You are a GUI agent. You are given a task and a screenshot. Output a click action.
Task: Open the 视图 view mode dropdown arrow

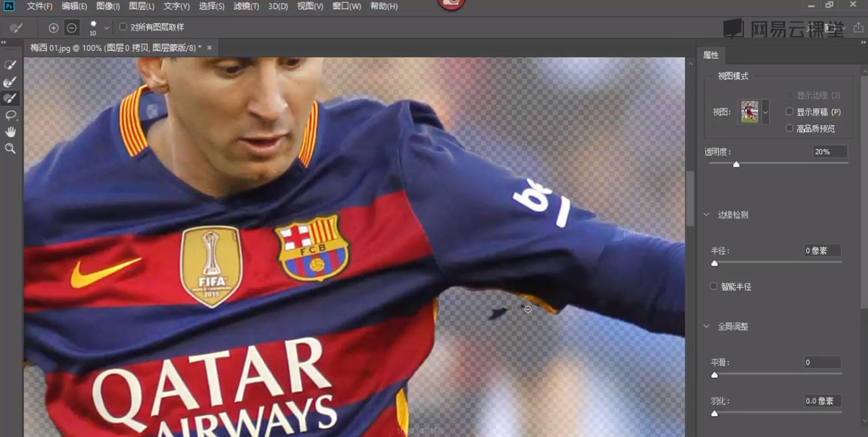pyautogui.click(x=766, y=112)
